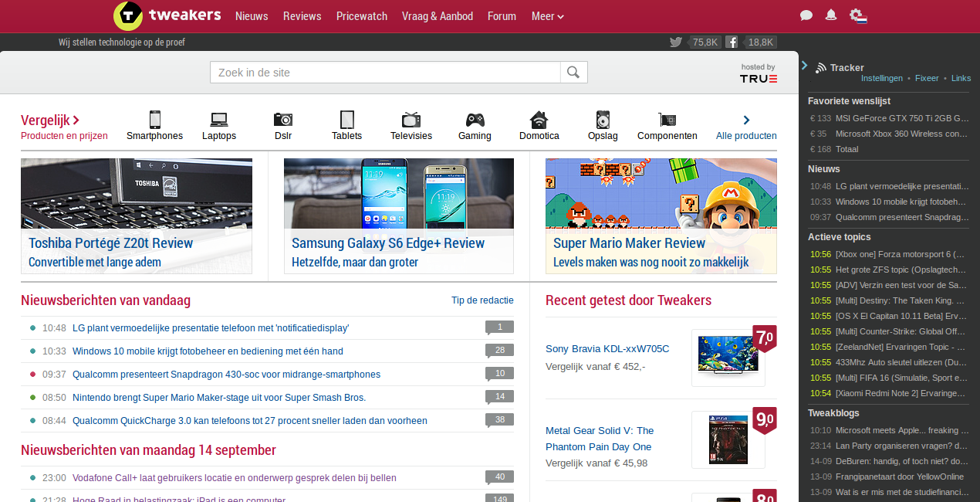The width and height of the screenshot is (980, 502).
Task: Open Lan Party organiseren tweakblog
Action: pos(902,446)
